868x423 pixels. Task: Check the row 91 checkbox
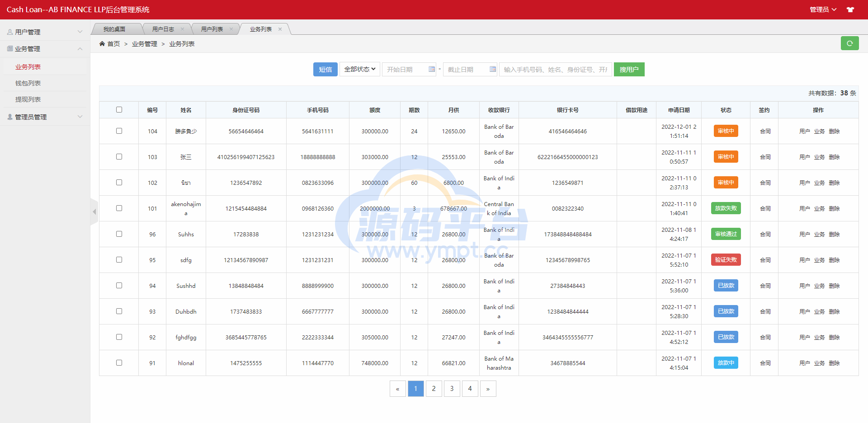[x=119, y=362]
